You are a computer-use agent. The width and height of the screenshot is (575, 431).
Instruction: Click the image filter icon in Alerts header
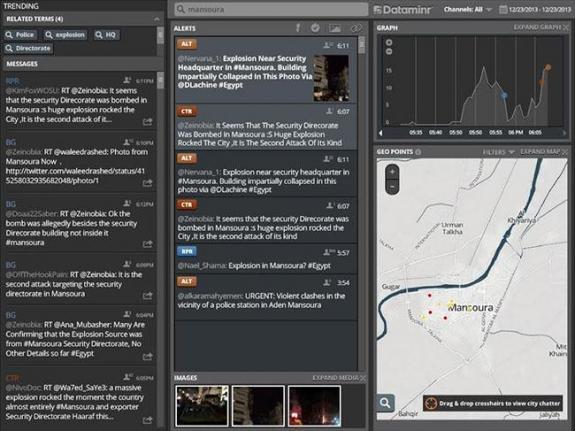point(334,28)
